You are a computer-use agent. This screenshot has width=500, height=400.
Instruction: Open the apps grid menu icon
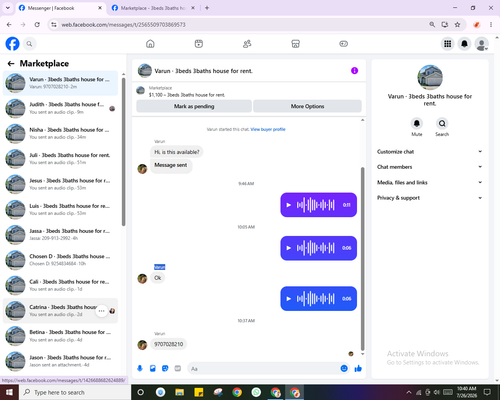pos(448,44)
